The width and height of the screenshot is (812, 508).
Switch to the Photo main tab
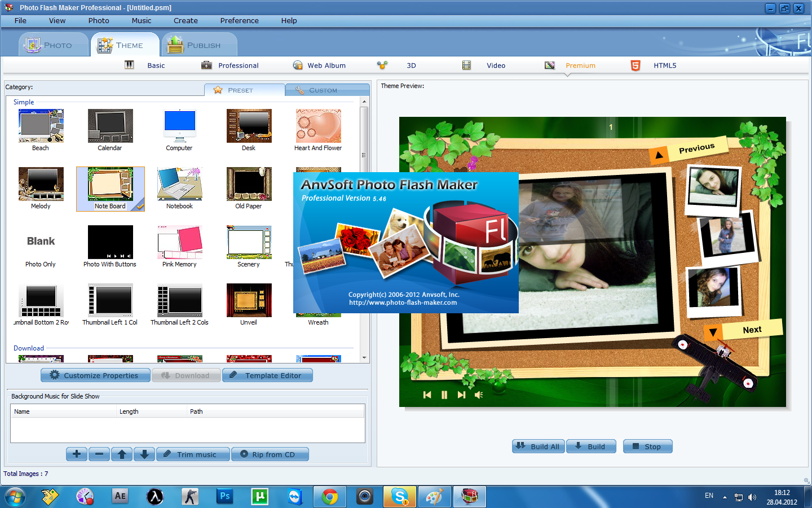[x=54, y=45]
